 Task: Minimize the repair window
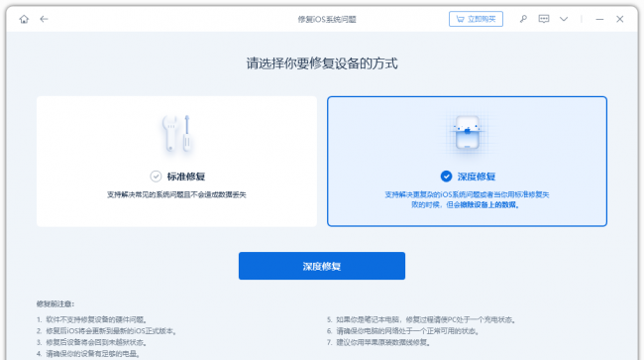599,19
